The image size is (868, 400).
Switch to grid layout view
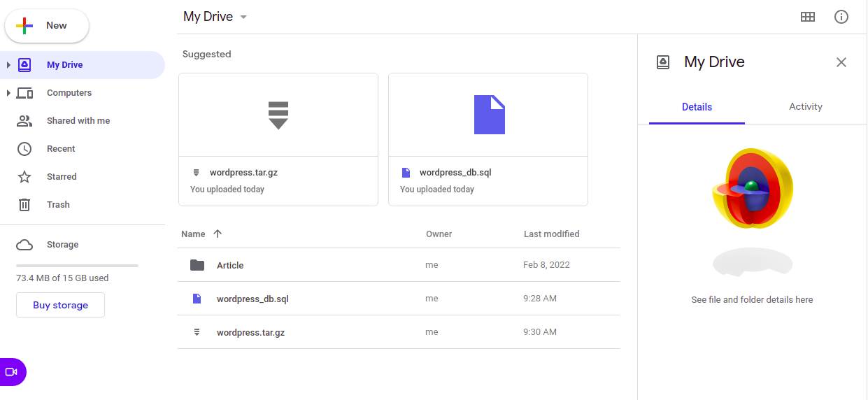click(808, 17)
